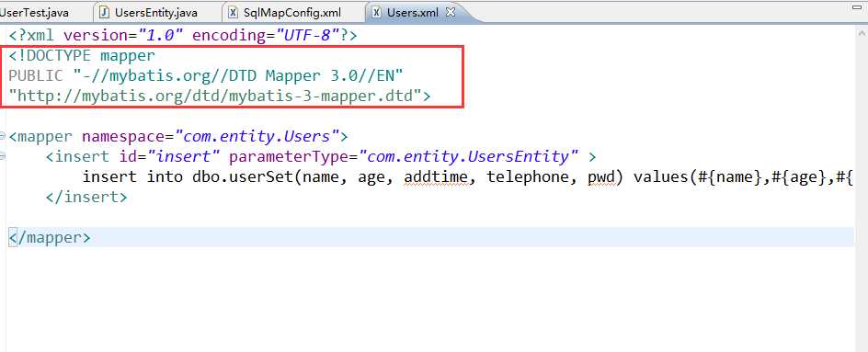Click the "-//mybatis.org//DTD Mapper 3.0//EN" string

(238, 76)
